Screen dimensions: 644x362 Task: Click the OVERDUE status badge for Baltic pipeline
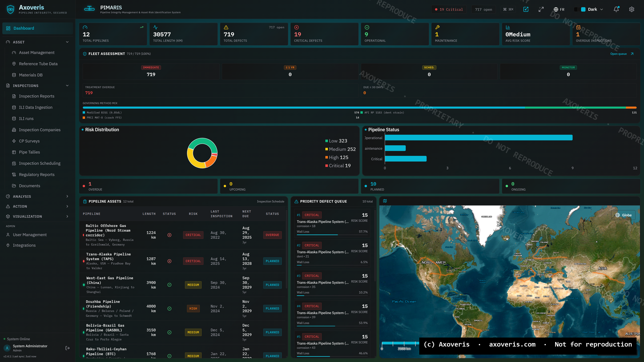click(x=272, y=235)
